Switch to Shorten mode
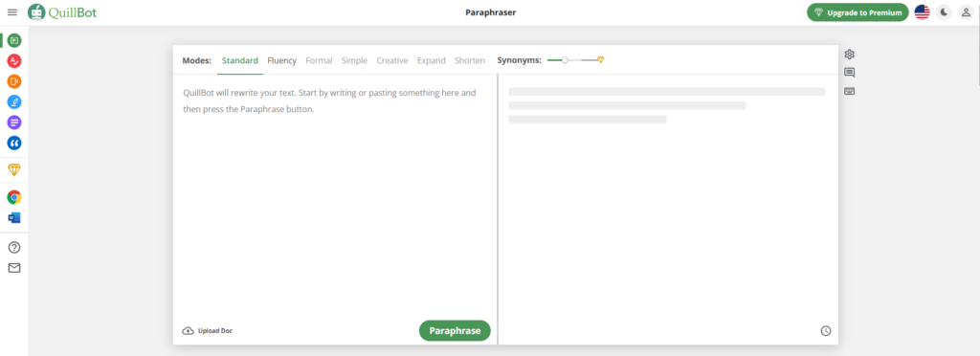This screenshot has height=356, width=980. tap(470, 60)
